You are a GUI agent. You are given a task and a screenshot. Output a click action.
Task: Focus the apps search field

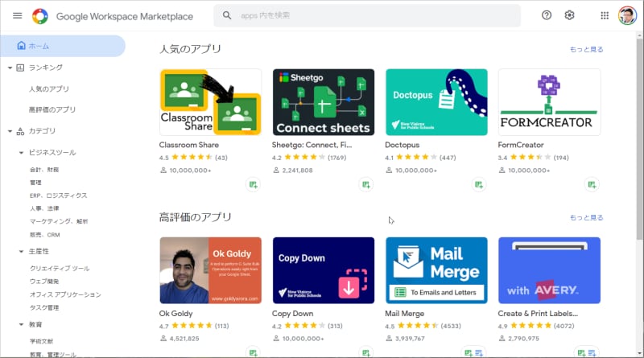[x=367, y=15]
